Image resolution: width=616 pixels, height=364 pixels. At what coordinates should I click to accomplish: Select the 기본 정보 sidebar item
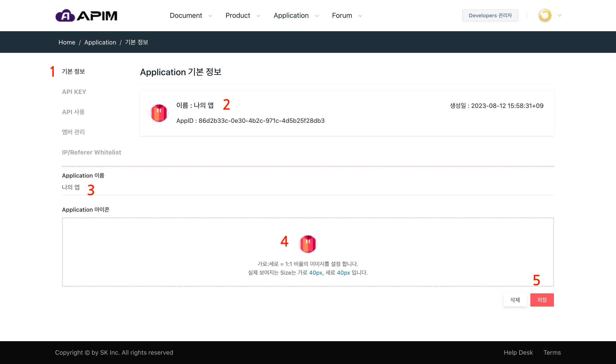73,71
